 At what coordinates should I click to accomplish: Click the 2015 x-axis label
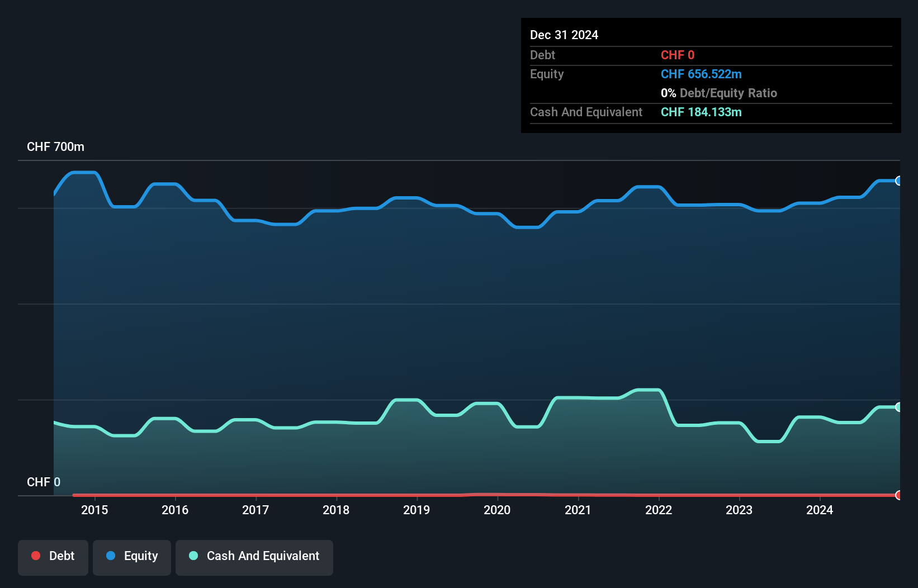pos(94,510)
